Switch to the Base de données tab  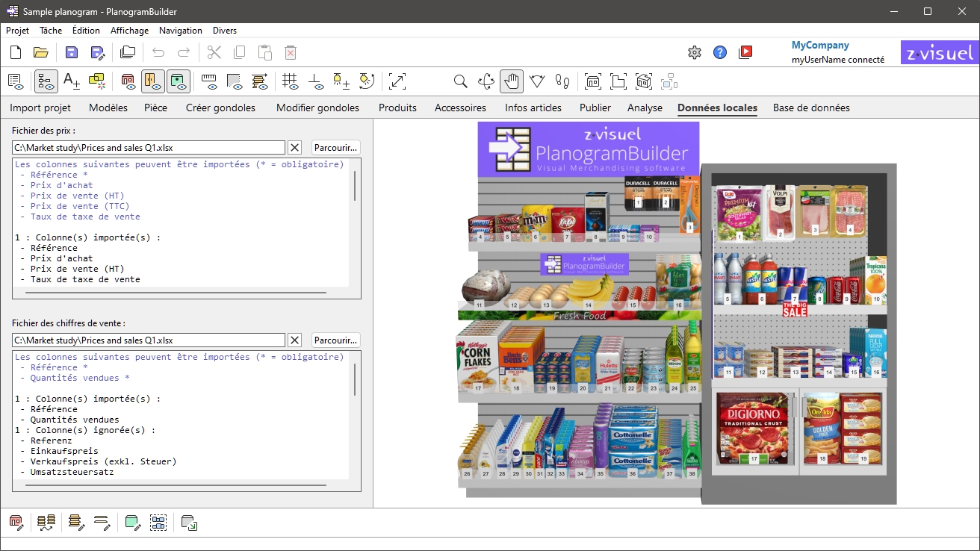point(811,108)
